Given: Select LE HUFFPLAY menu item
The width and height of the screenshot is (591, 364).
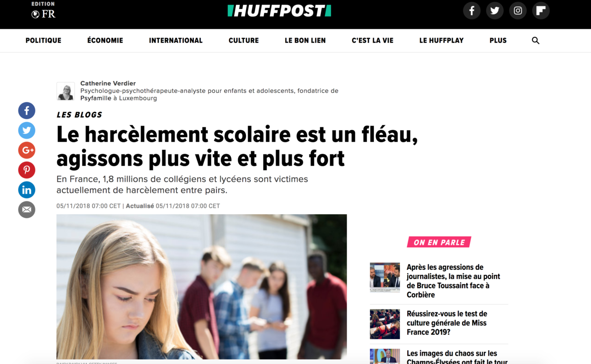Looking at the screenshot, I should tap(441, 41).
